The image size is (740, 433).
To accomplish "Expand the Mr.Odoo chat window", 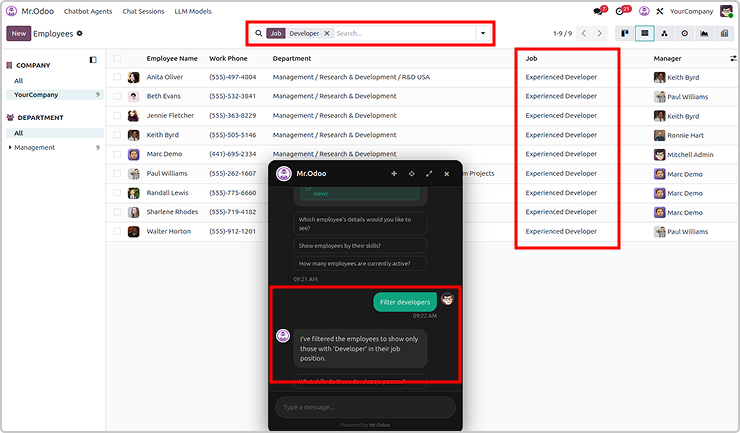I will (x=429, y=173).
